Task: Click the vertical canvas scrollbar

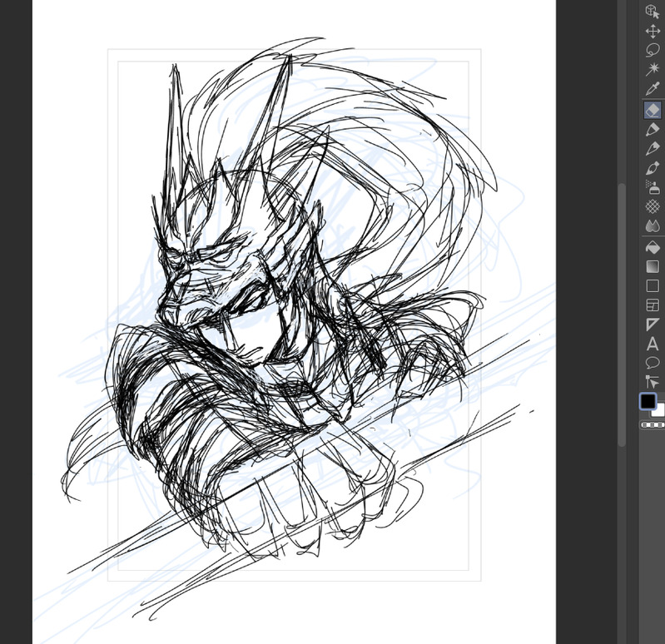Action: click(x=622, y=315)
